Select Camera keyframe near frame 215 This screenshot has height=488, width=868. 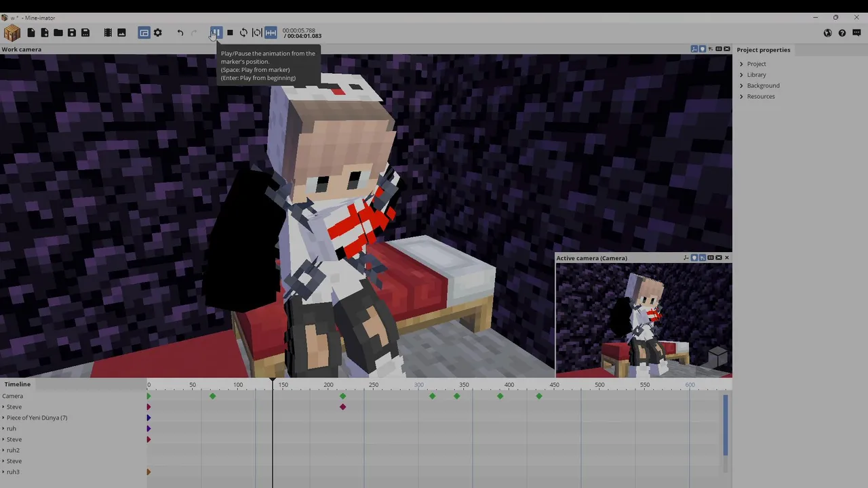342,396
